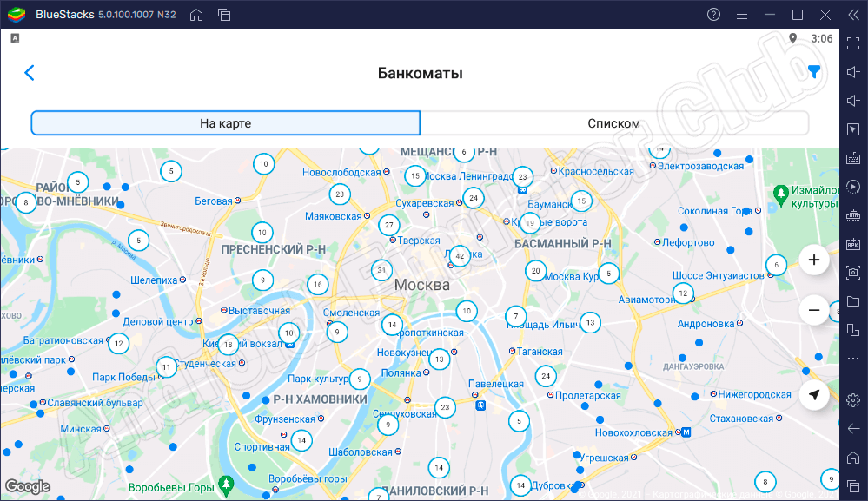This screenshot has height=501, width=868.
Task: Open keyboard controls icon in sidebar
Action: (x=853, y=158)
